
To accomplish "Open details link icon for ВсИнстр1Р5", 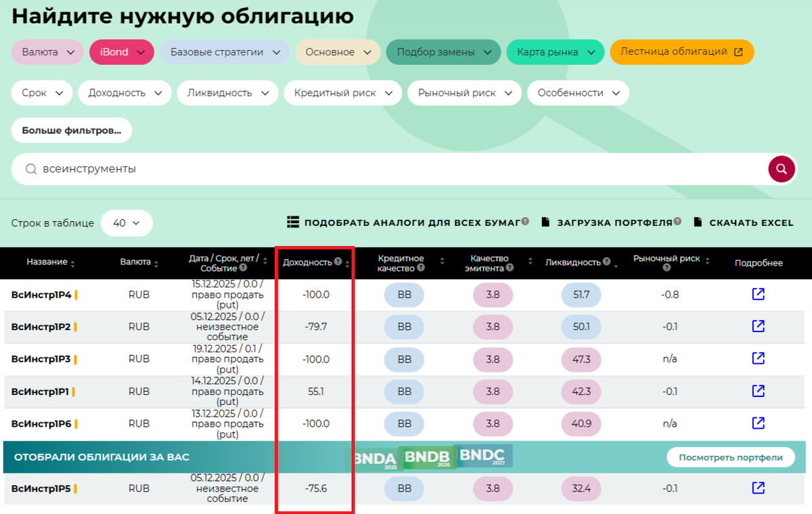I will (x=759, y=488).
